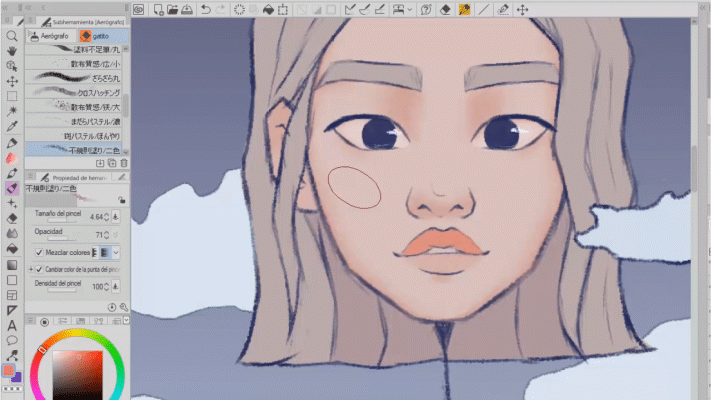Image resolution: width=711 pixels, height=400 pixels.
Task: Toggle Cambiar color de la punta checkbox
Action: click(39, 269)
